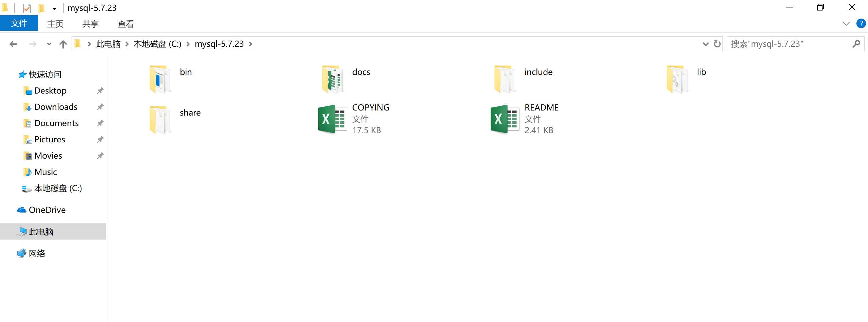Click the bin folder name
Image resolution: width=868 pixels, height=322 pixels.
pyautogui.click(x=186, y=72)
